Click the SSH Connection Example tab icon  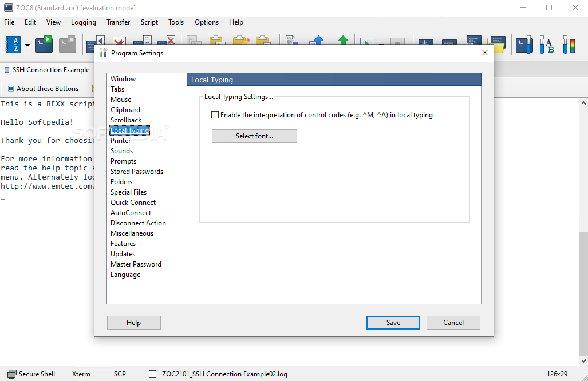point(7,70)
